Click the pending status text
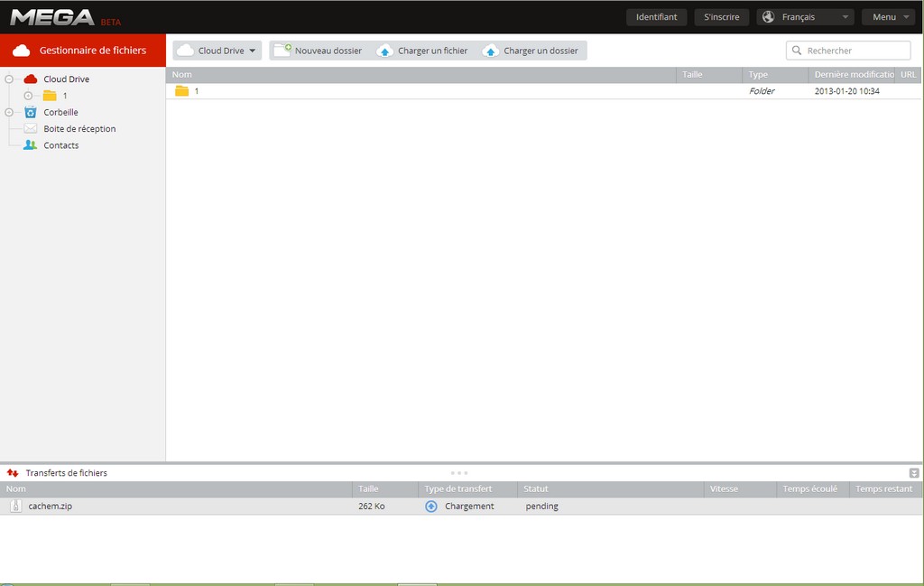Image resolution: width=924 pixels, height=586 pixels. point(542,507)
